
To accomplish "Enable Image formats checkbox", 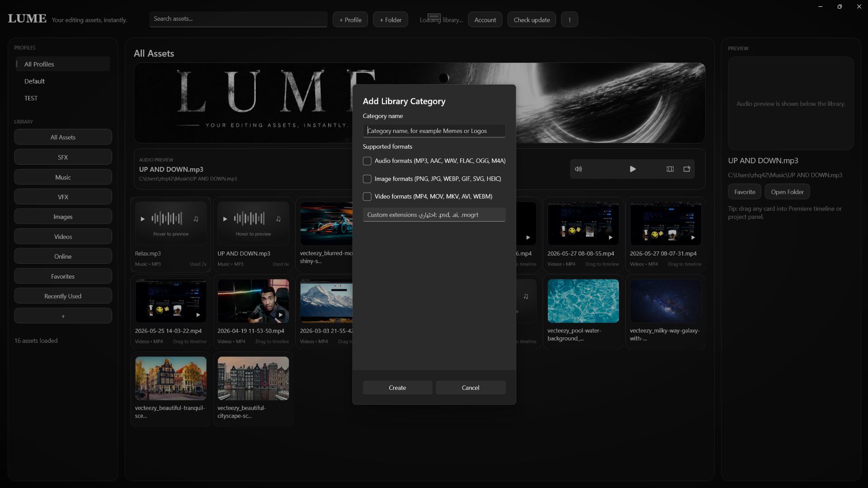I will pyautogui.click(x=367, y=179).
